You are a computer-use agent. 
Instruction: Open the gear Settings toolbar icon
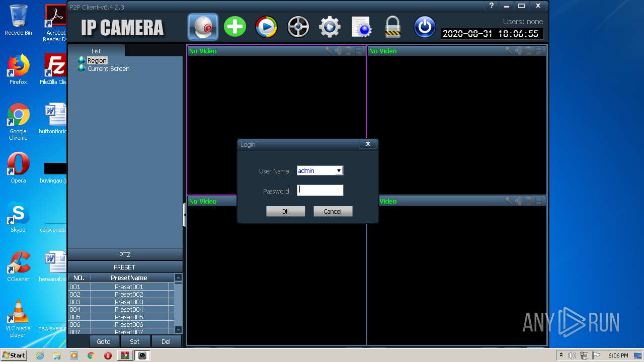pyautogui.click(x=330, y=27)
